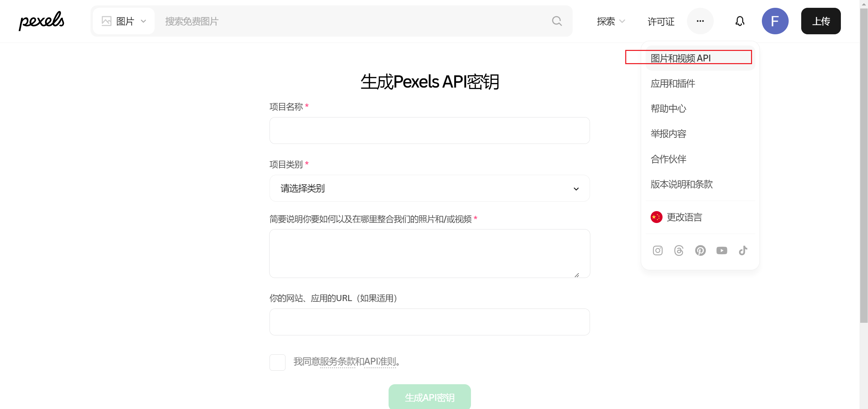Focus the 搜索免费图片 search field
Viewport: 868px width, 409px height.
353,21
